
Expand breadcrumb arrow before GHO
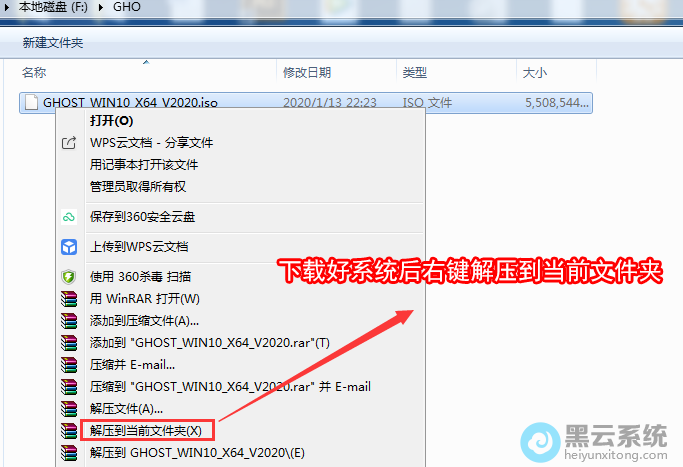coord(101,7)
